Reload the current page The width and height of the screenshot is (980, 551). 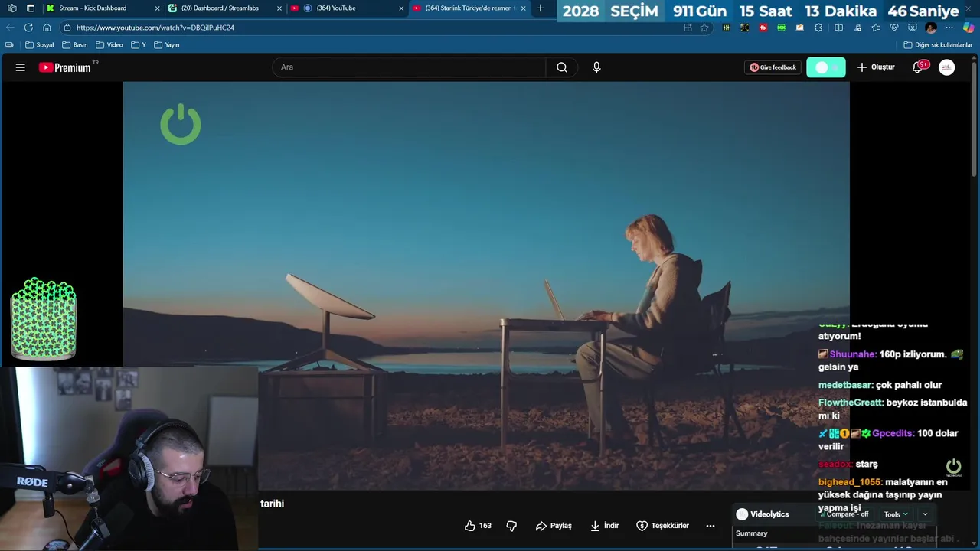coord(28,28)
